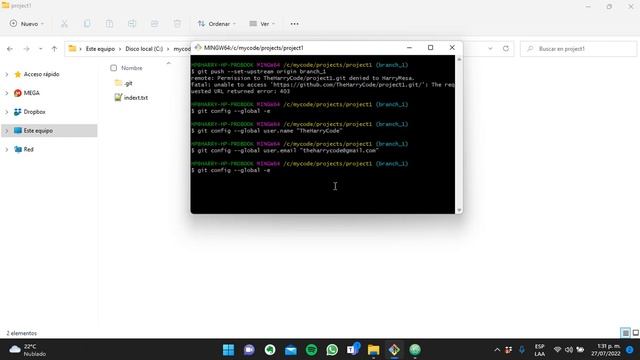Image resolution: width=640 pixels, height=360 pixels.
Task: Click the Copy icon in Explorer toolbar
Action: (x=87, y=24)
